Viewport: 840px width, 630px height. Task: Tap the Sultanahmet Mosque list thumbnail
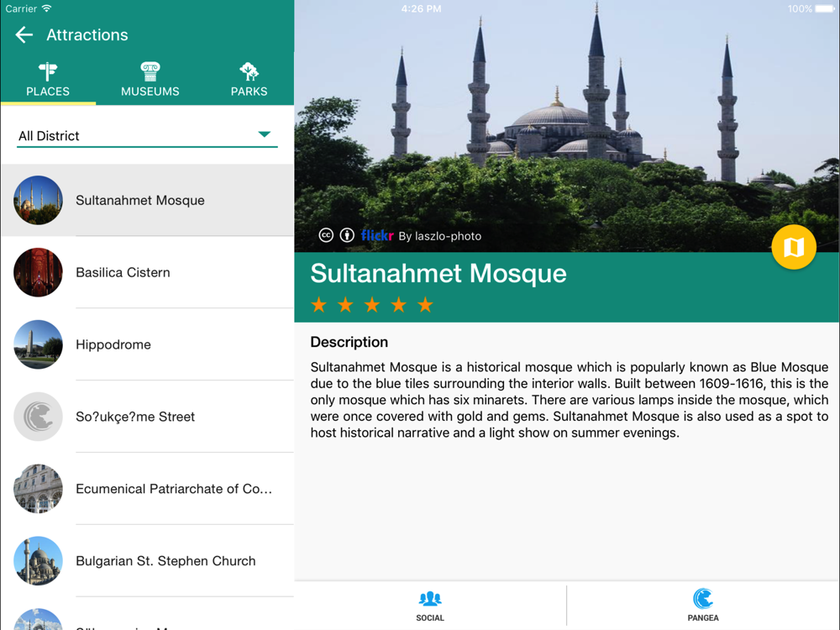(38, 200)
